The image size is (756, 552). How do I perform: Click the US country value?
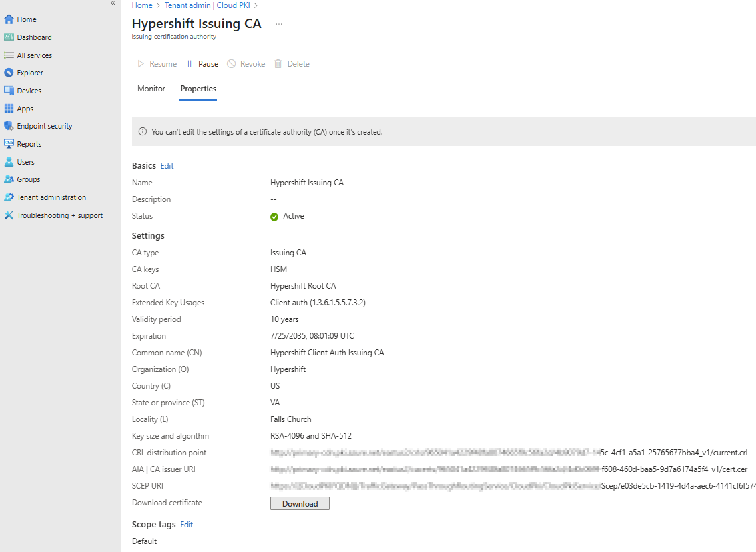click(x=275, y=386)
